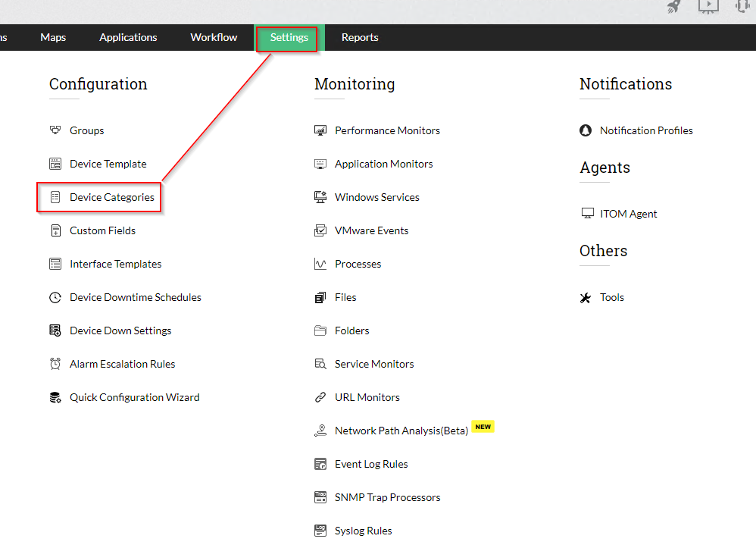This screenshot has width=756, height=545.
Task: Open Performance Monitors link
Action: click(387, 130)
